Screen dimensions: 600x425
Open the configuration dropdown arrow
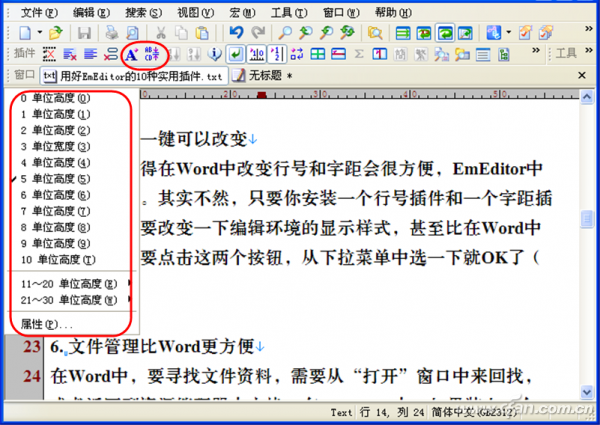(x=509, y=33)
